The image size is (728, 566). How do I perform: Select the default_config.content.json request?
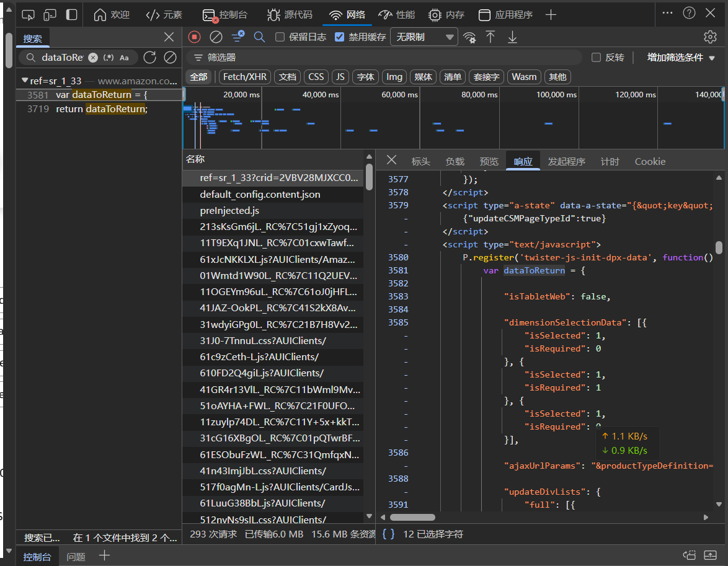coord(260,194)
